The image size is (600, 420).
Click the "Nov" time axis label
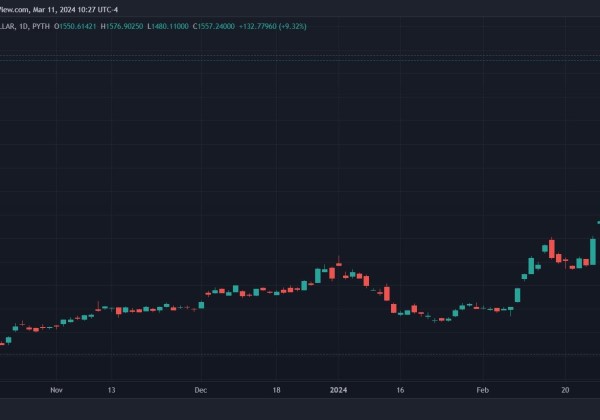[x=56, y=390]
